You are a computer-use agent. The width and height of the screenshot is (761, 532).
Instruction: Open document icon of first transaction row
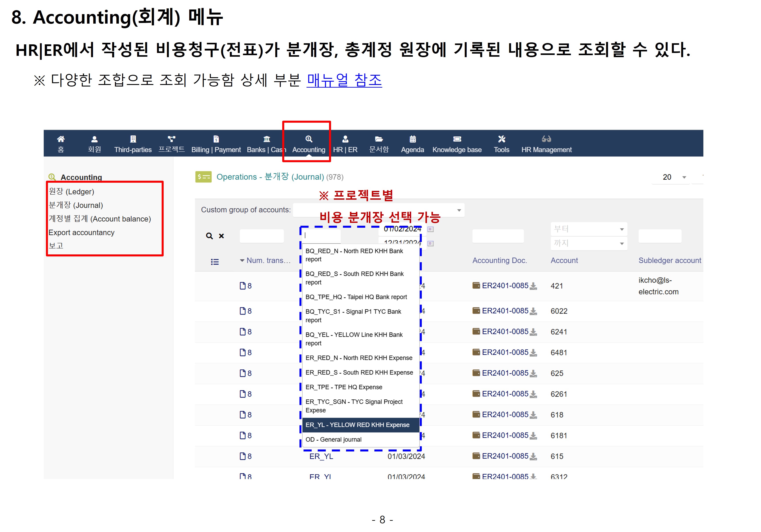click(x=243, y=286)
